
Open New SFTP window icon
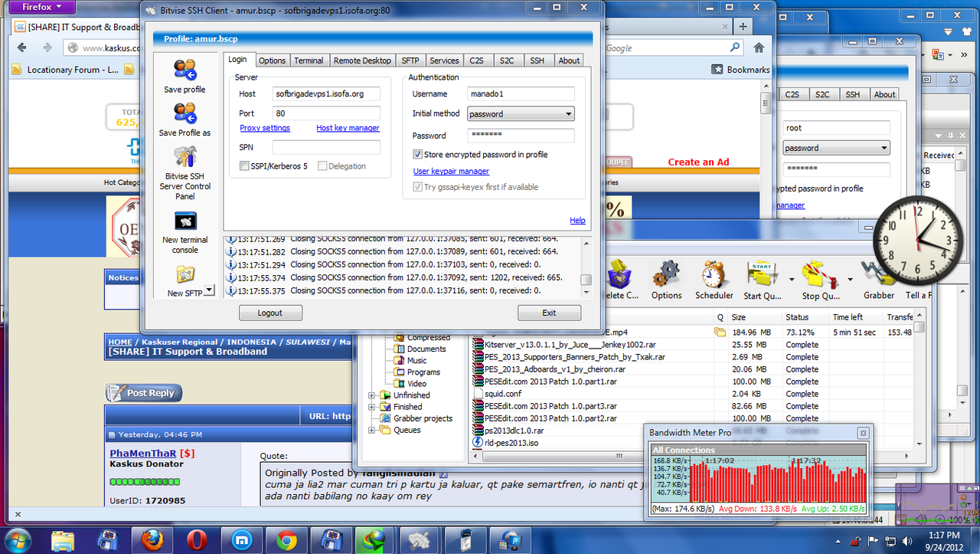click(185, 275)
